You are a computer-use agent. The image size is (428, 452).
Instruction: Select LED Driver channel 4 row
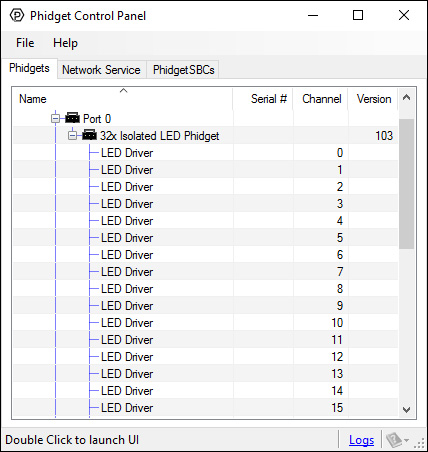206,221
